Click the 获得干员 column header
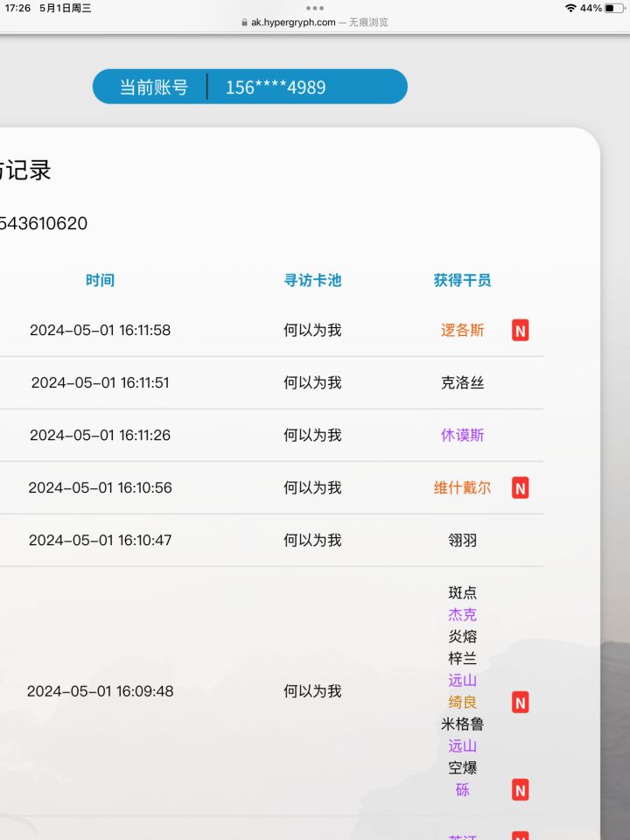This screenshot has width=630, height=840. coord(462,280)
